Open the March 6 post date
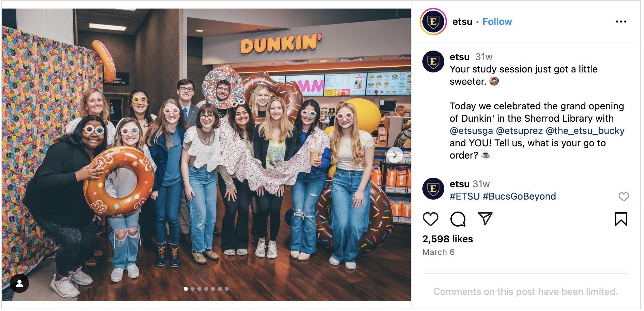 [438, 252]
